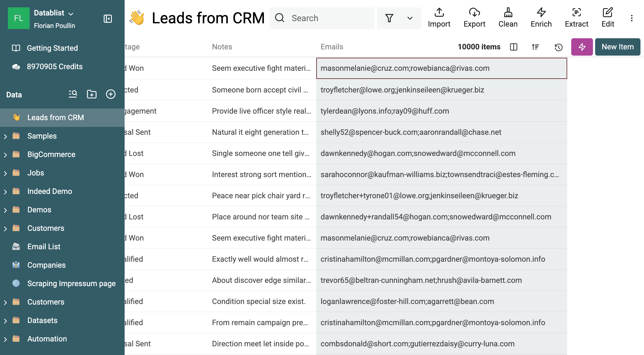644x355 pixels.
Task: Expand the BigCommerce folder
Action: click(x=5, y=155)
